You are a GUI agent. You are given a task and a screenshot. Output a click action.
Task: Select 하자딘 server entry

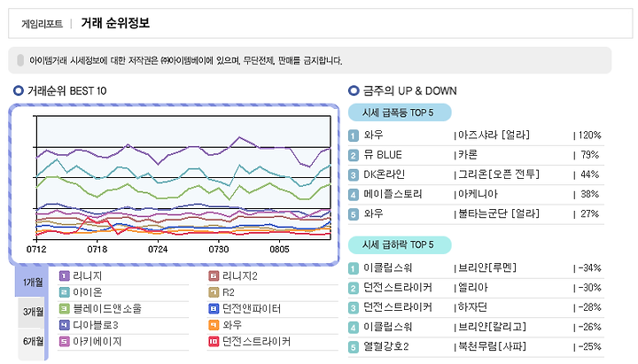[472, 307]
